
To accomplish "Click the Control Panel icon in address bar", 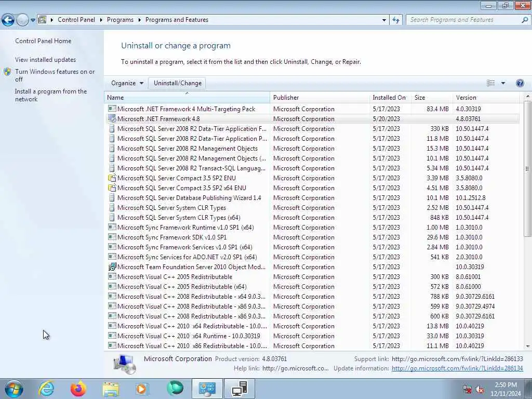I will click(x=43, y=20).
